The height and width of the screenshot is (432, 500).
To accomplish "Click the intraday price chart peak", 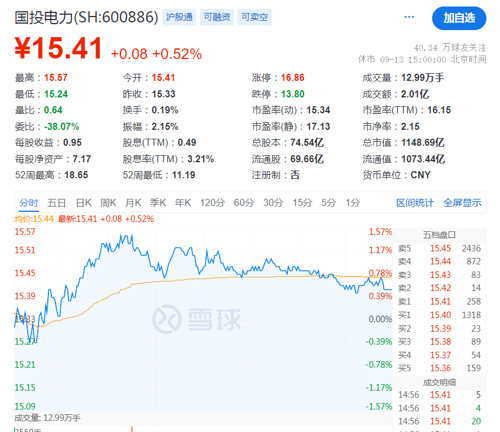I will 126,236.
